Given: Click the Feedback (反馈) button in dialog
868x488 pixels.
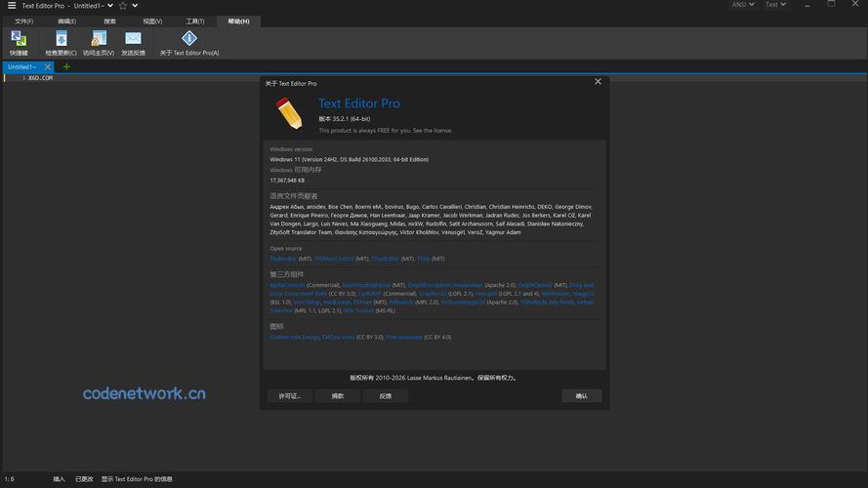Looking at the screenshot, I should 386,396.
